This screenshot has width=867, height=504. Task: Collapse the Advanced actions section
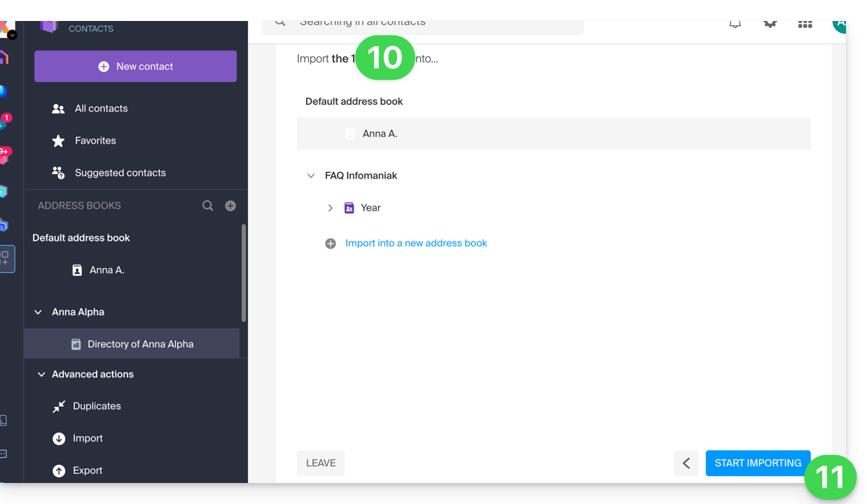click(x=41, y=374)
